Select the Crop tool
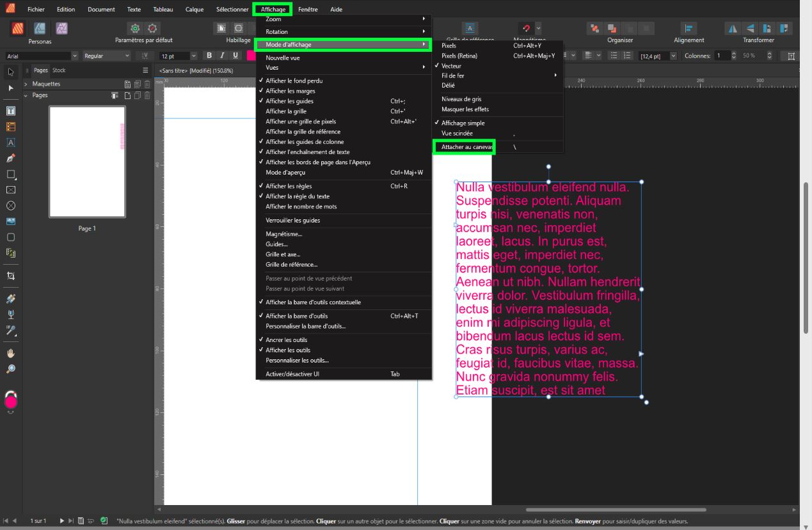 coord(11,276)
